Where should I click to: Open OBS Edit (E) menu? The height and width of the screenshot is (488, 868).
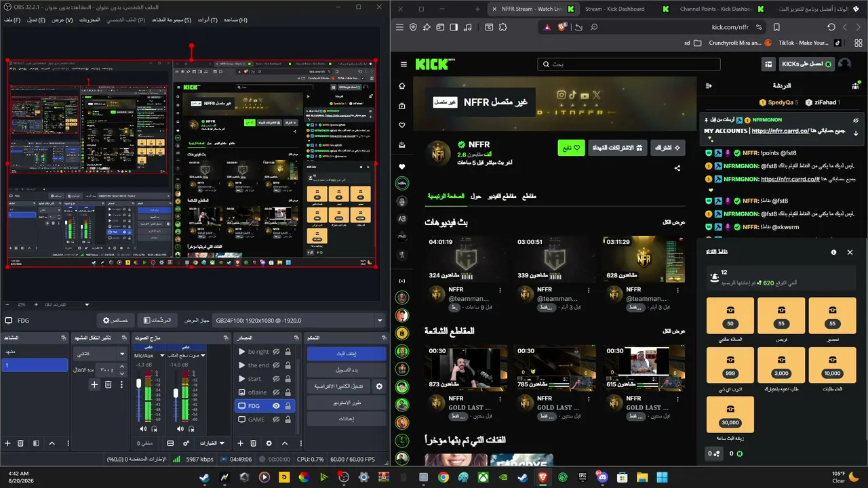point(36,20)
